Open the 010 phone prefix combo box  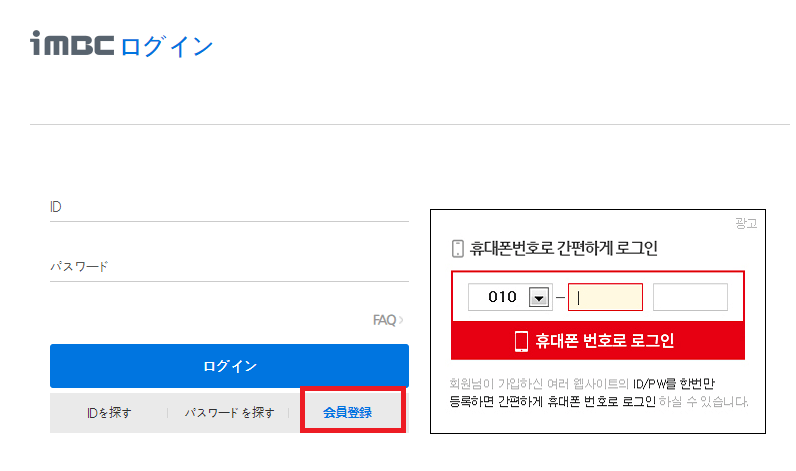[510, 297]
